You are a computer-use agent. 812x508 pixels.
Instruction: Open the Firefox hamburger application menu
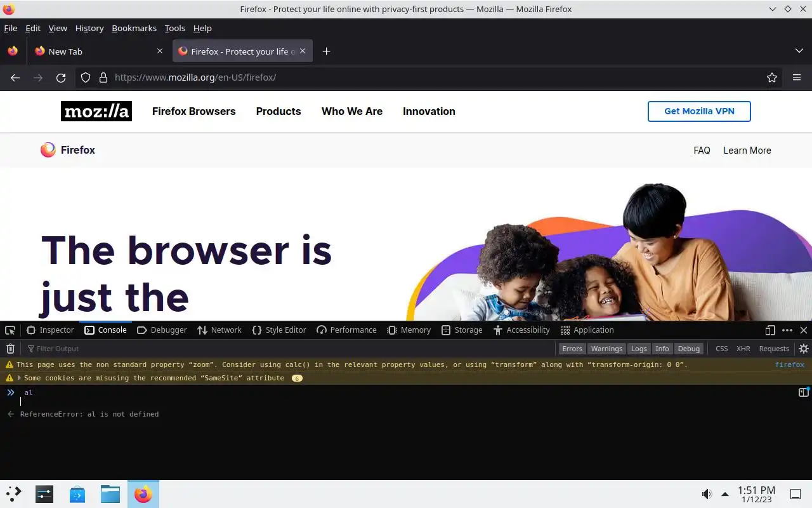click(797, 77)
